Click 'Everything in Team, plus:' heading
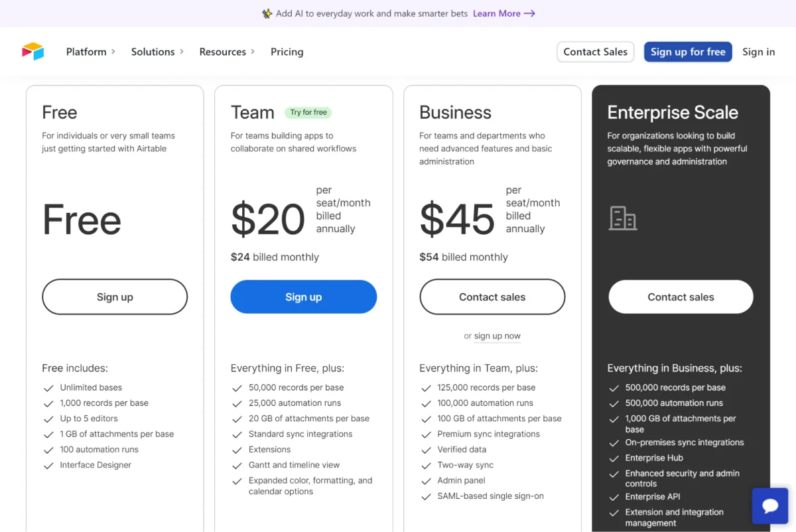796x532 pixels. coord(478,368)
